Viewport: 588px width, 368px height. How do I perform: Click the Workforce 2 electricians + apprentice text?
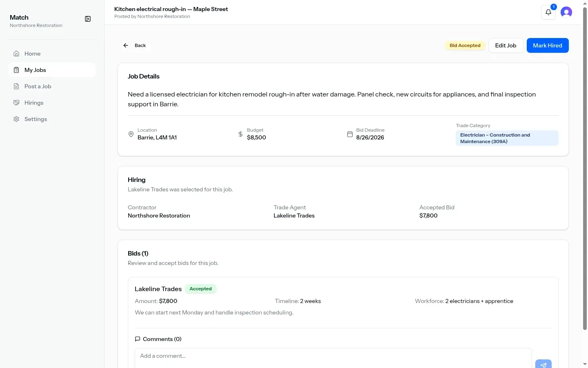(x=464, y=301)
